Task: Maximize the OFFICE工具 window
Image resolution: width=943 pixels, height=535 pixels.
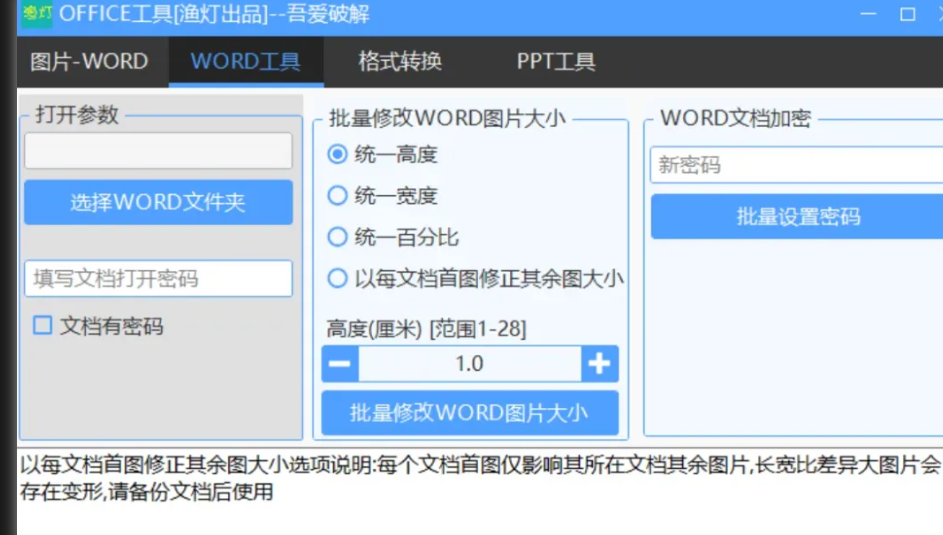Action: [908, 13]
